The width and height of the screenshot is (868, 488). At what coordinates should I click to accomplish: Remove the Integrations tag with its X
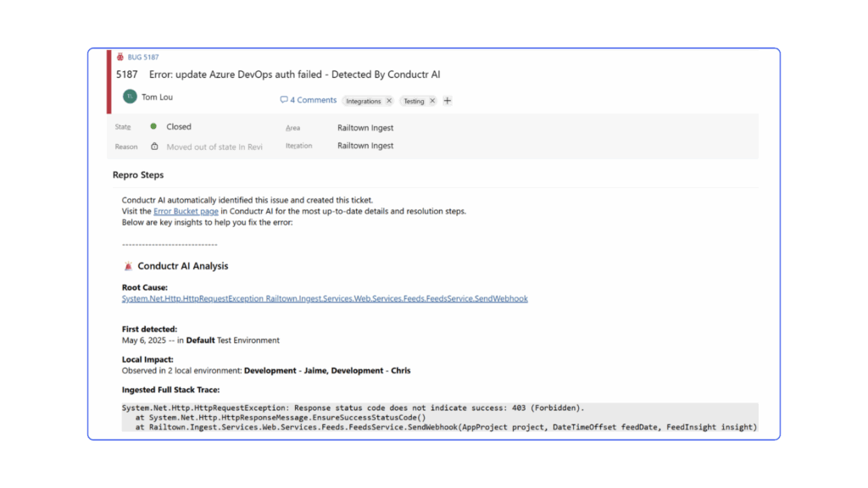[389, 101]
